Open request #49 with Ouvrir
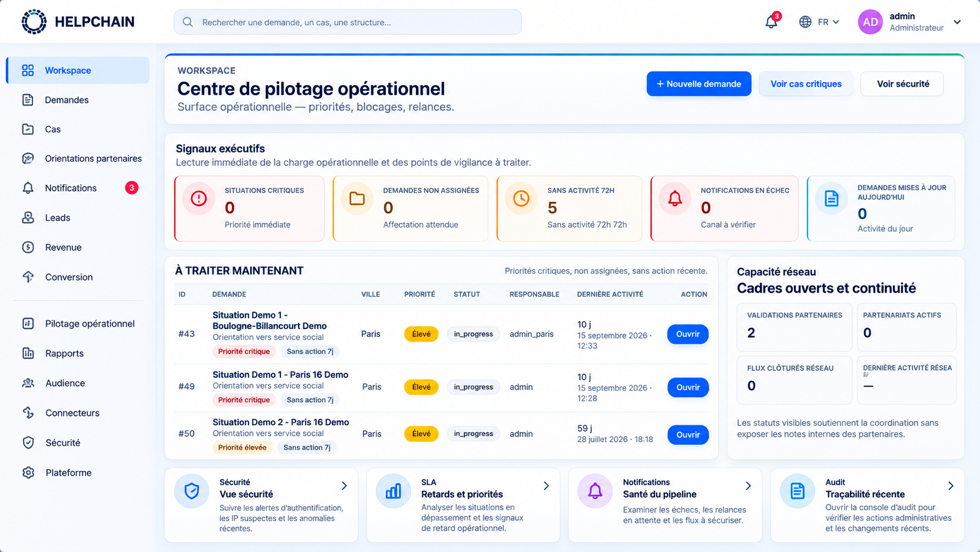 pyautogui.click(x=688, y=387)
